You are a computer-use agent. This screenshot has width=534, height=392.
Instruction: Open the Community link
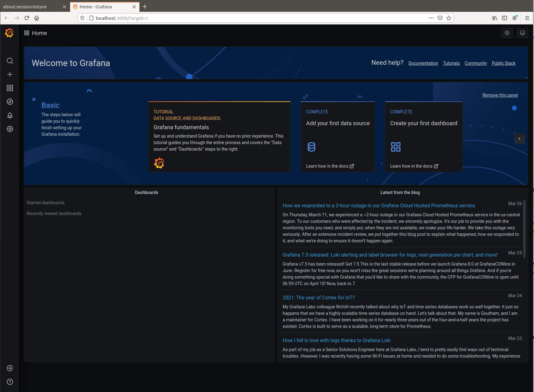click(476, 63)
